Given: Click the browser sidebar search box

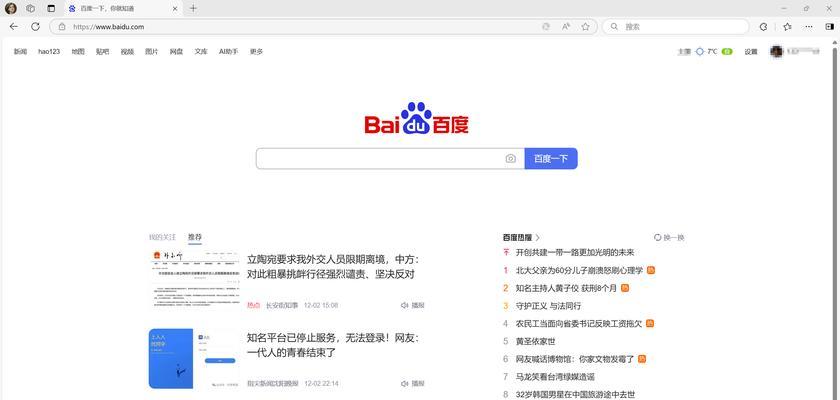Looking at the screenshot, I should tap(676, 27).
